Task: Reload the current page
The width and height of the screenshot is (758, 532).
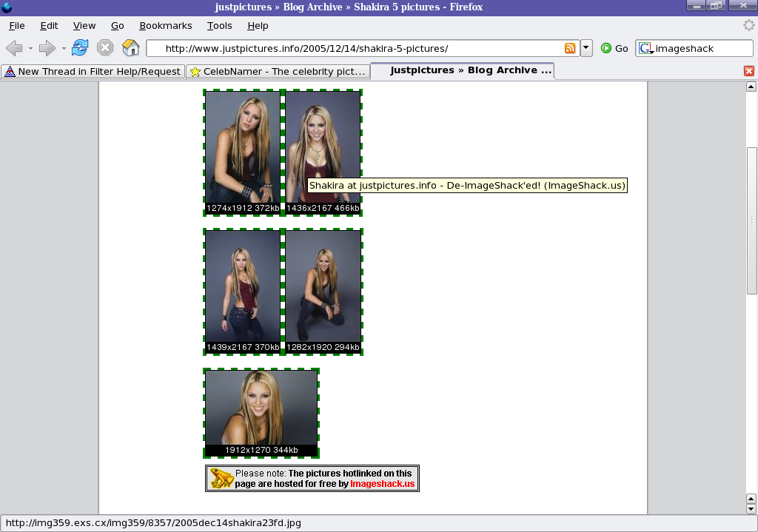Action: (x=80, y=48)
